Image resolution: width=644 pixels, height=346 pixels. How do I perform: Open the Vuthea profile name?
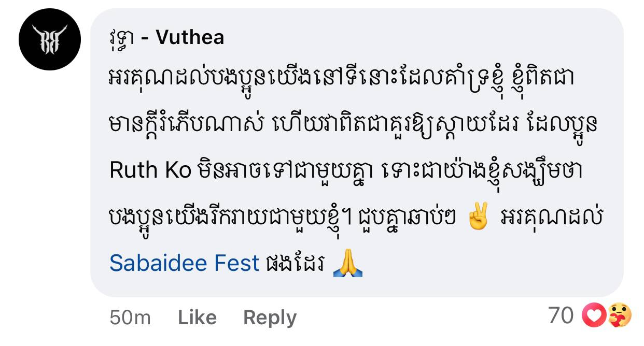tap(190, 37)
